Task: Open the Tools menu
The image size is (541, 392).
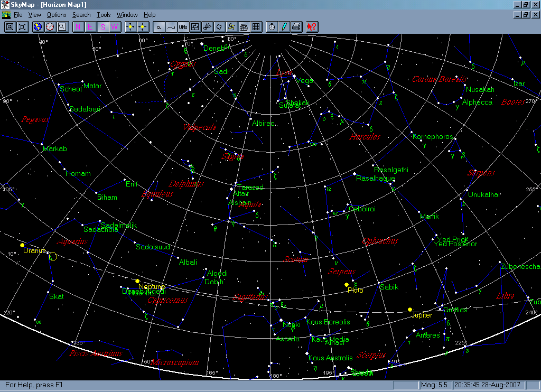Action: click(104, 15)
